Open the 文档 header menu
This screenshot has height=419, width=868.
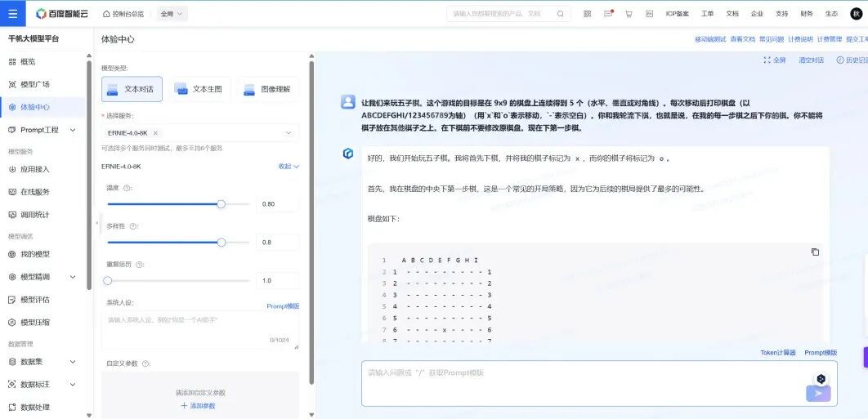[732, 14]
